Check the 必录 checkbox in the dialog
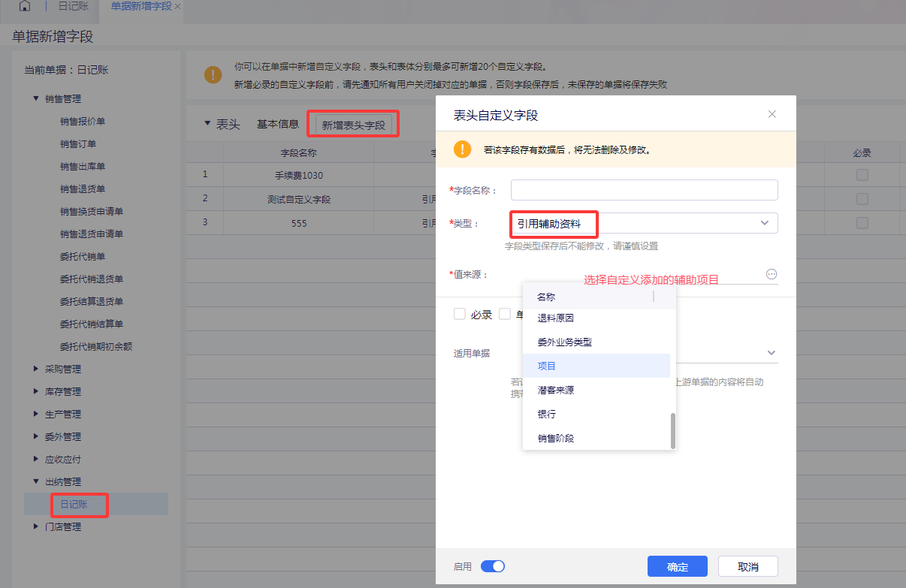The width and height of the screenshot is (906, 588). click(x=460, y=314)
